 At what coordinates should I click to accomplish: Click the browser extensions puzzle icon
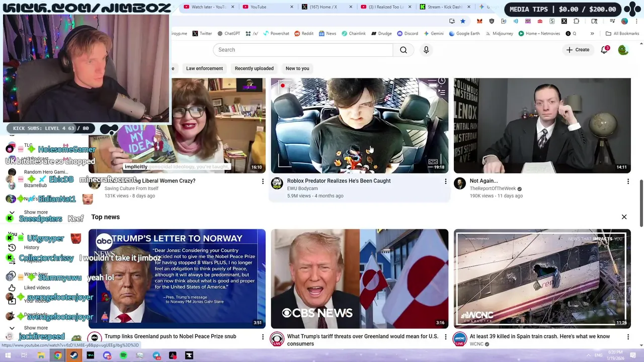[x=576, y=21]
